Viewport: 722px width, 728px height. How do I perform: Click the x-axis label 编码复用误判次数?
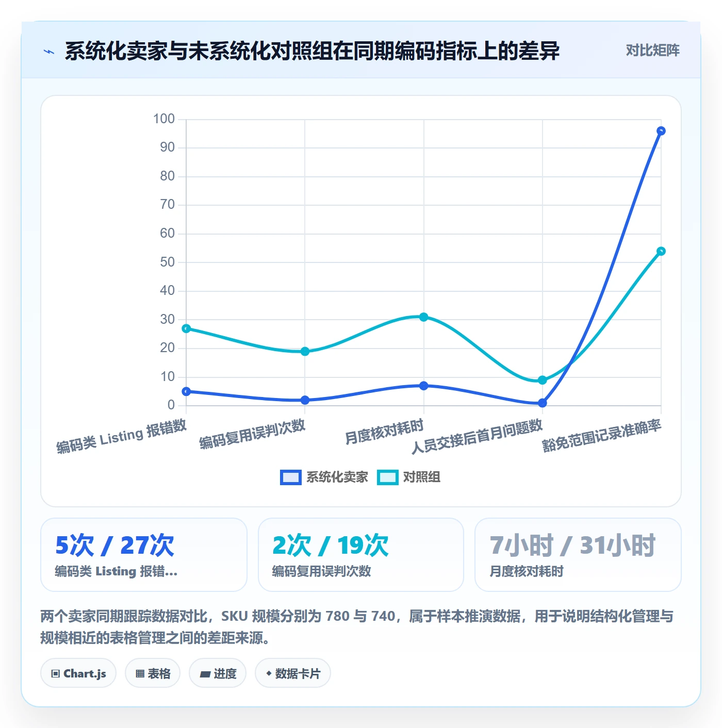(253, 434)
